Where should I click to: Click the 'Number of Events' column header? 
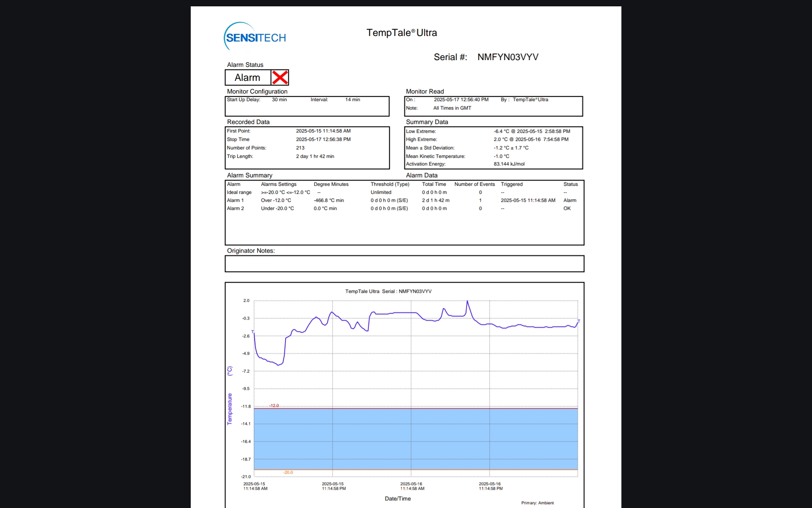coord(475,184)
